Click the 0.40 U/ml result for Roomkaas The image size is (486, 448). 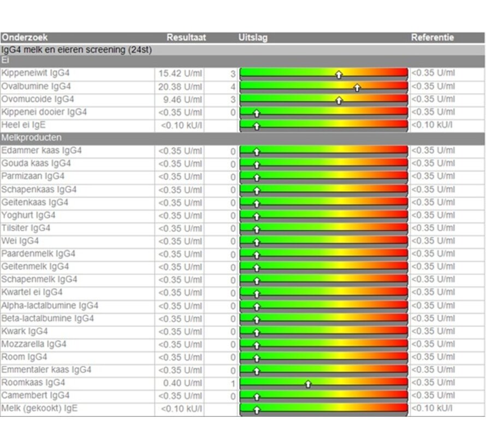(x=182, y=383)
